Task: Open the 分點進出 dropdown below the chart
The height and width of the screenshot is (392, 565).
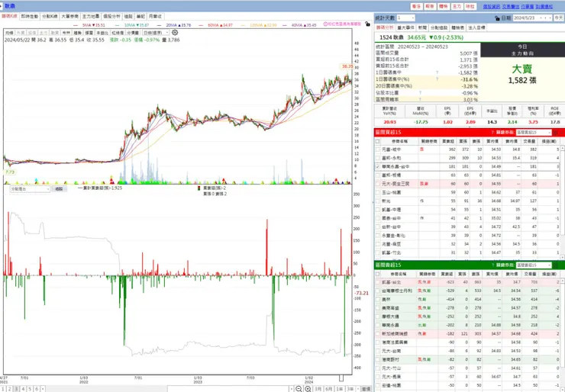Action: [30, 189]
